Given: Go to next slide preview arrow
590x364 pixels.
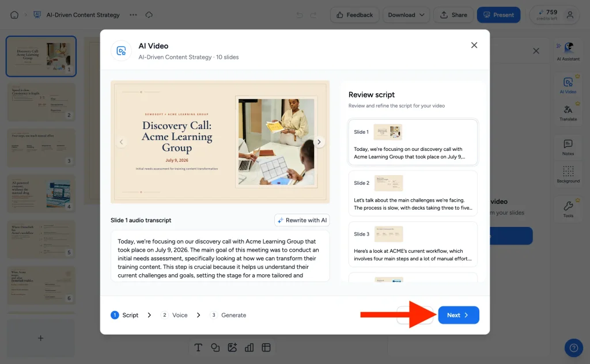Looking at the screenshot, I should 319,142.
